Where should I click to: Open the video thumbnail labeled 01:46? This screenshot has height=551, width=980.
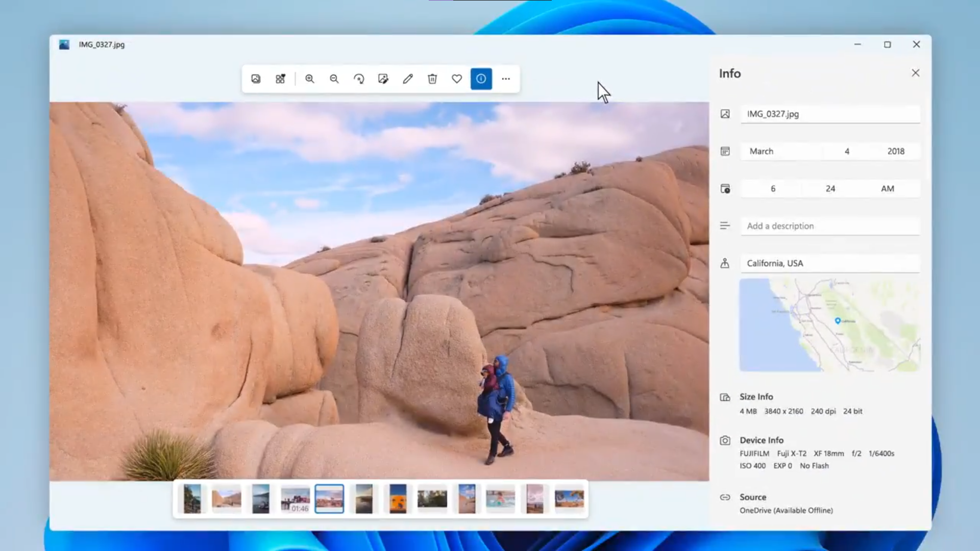coord(295,499)
